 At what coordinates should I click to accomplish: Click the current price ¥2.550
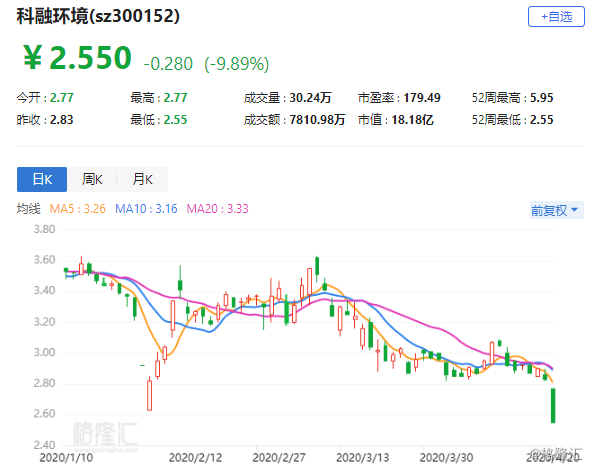click(x=77, y=58)
